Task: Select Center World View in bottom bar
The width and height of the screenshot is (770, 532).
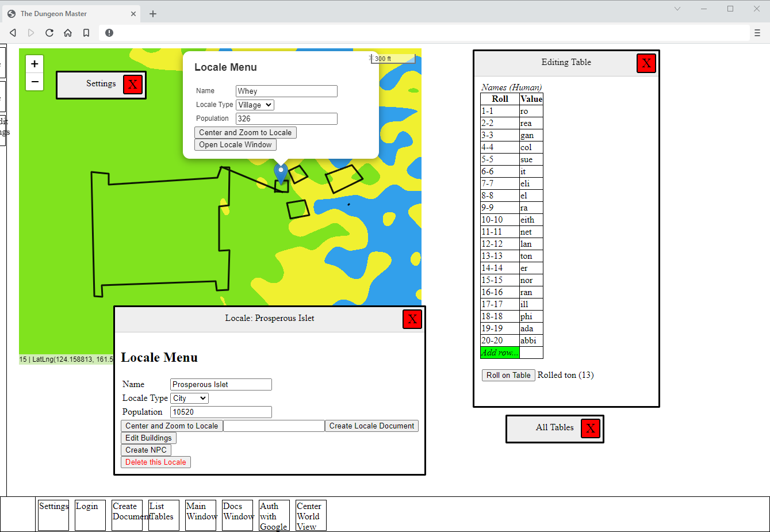Action: 311,515
